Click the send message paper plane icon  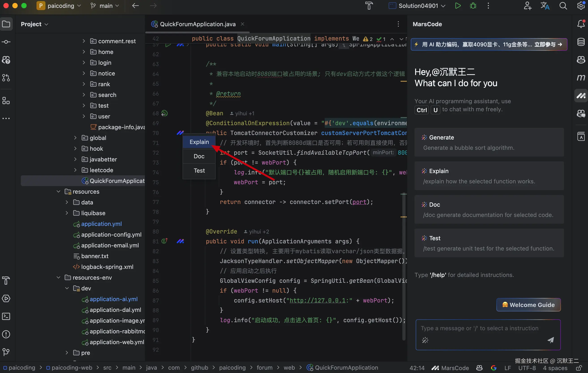550,340
